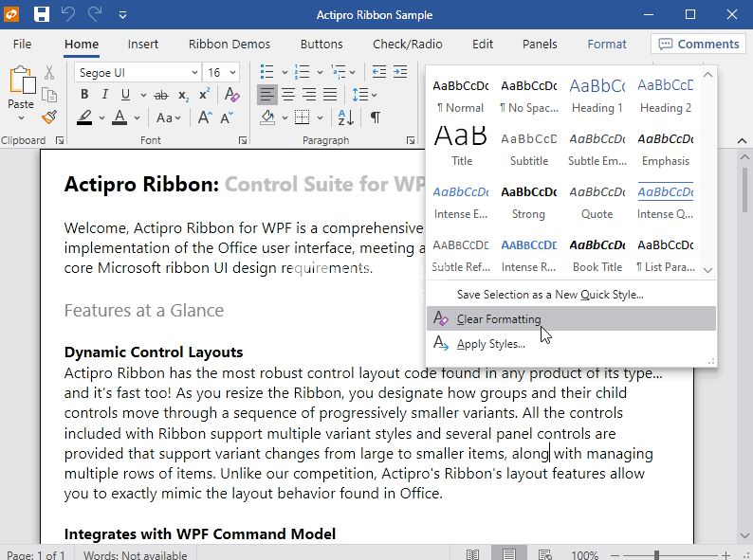Viewport: 753px width, 560px height.
Task: Switch to the Insert ribbon tab
Action: 143,44
